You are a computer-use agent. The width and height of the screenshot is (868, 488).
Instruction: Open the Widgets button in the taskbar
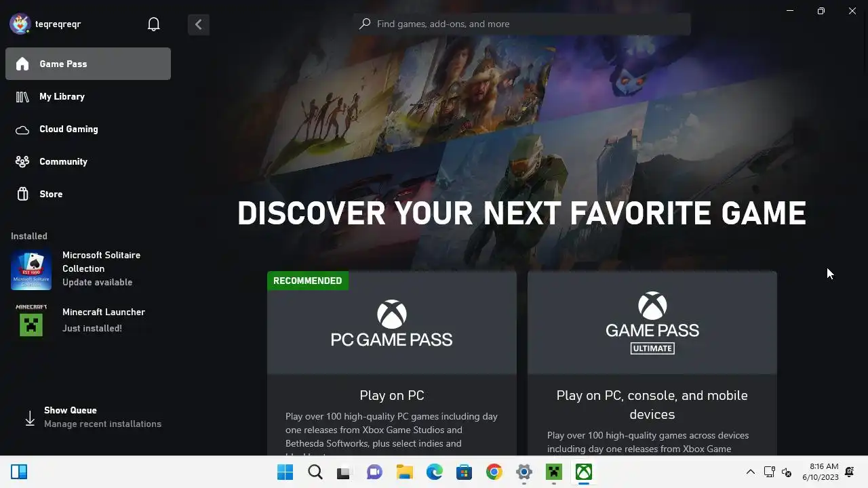[x=19, y=472]
